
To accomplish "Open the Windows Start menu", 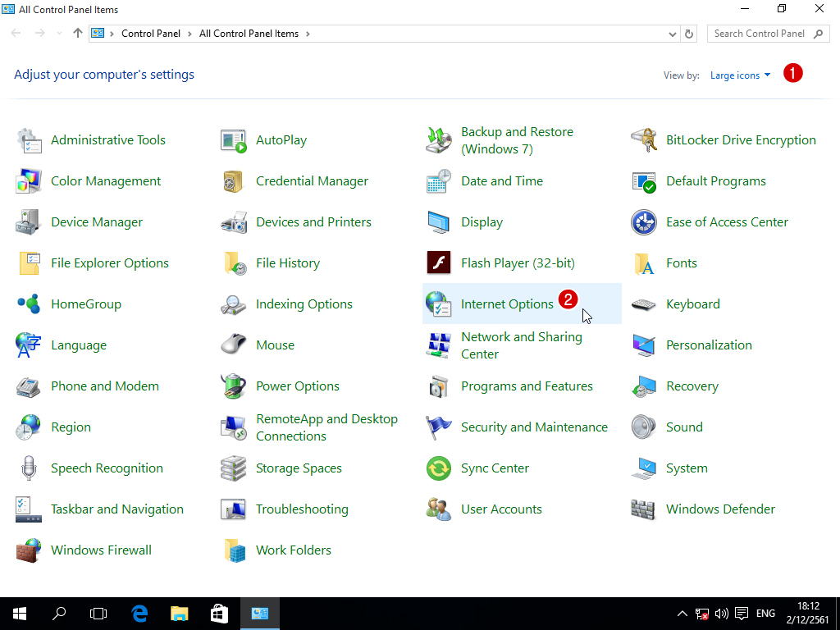I will pos(20,614).
